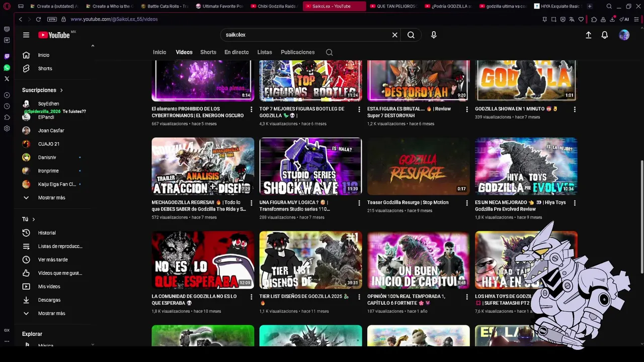Click the browser address bar URL
The width and height of the screenshot is (644, 362).
114,19
